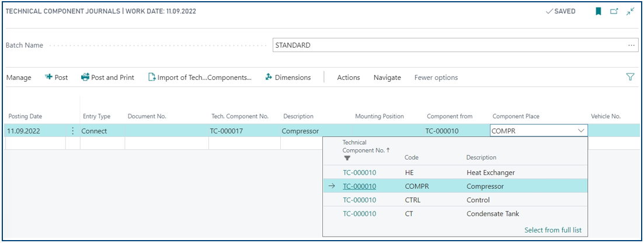Click the collapse page arrows icon
This screenshot has height=243, width=644.
click(x=631, y=12)
